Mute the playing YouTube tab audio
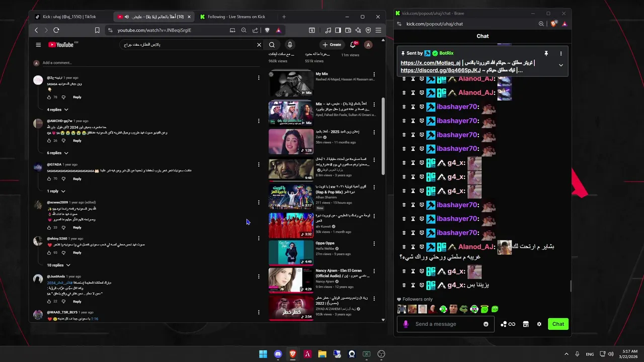644x362 pixels. coord(127,17)
